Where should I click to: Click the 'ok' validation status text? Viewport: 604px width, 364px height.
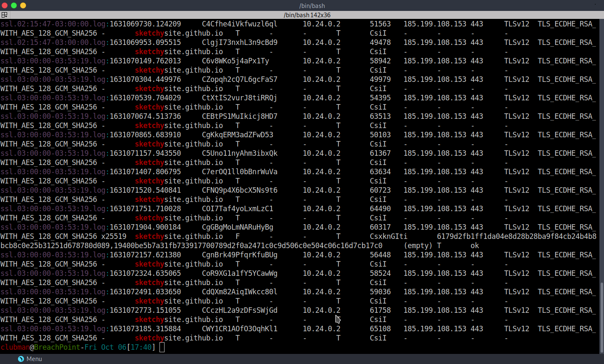(x=475, y=246)
